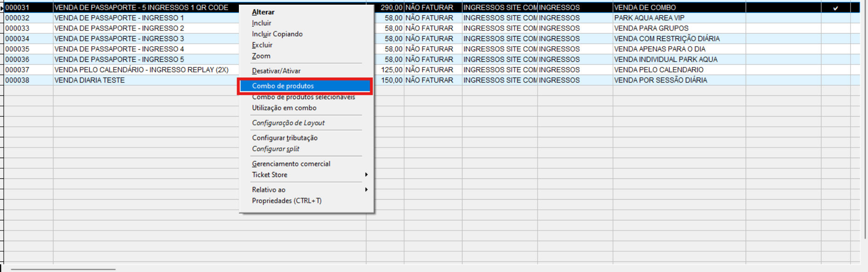
Task: Expand the 'Relativo ao' submenu arrow
Action: click(x=366, y=189)
